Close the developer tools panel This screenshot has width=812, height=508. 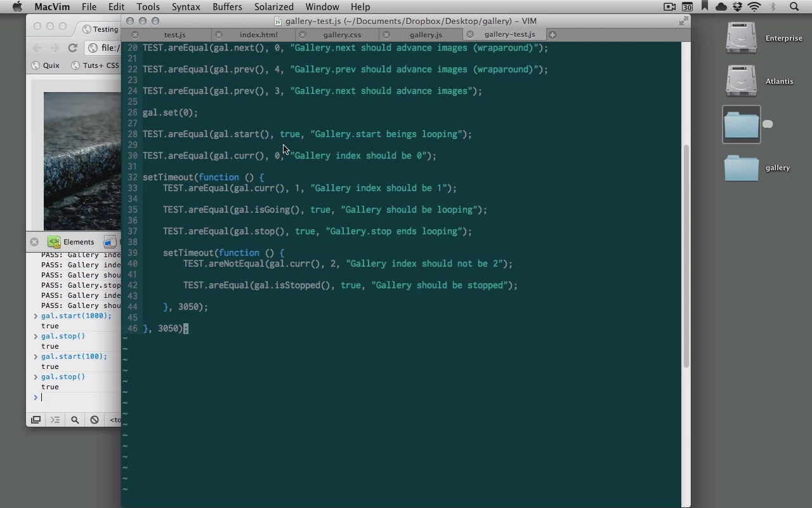pyautogui.click(x=34, y=242)
